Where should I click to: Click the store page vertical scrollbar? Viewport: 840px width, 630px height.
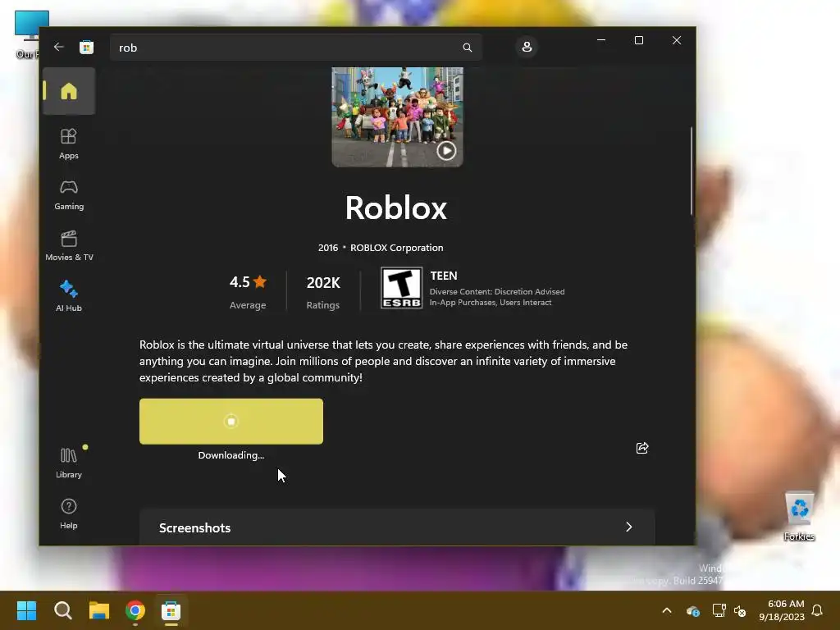coord(691,171)
